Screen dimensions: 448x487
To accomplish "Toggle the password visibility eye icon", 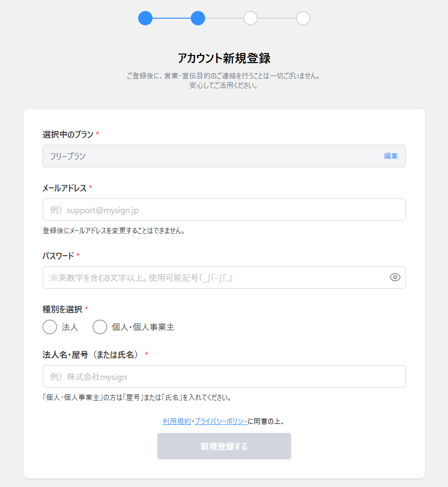I will coord(394,277).
